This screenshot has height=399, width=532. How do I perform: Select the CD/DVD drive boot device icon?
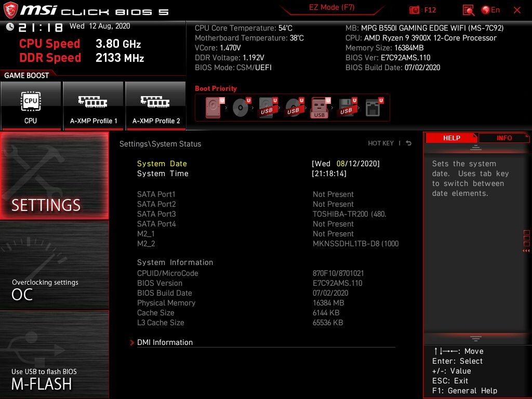tap(242, 108)
